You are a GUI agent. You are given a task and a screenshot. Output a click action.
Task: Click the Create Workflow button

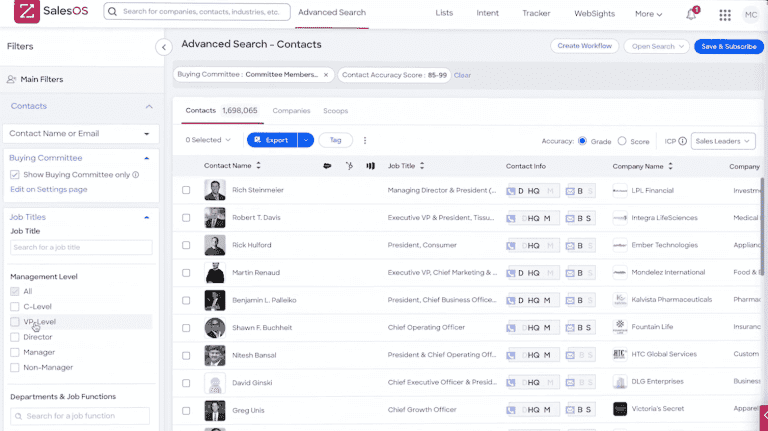point(584,46)
